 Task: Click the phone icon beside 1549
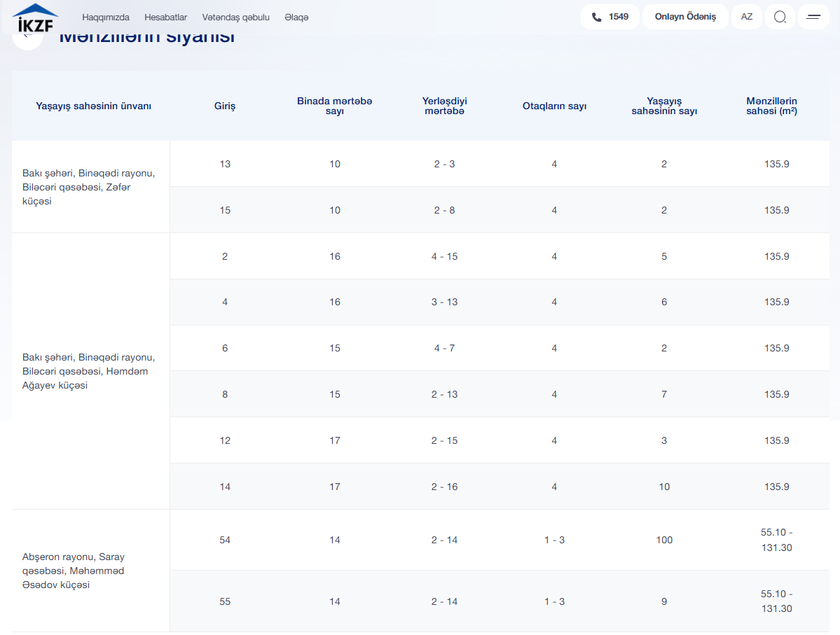click(x=596, y=17)
